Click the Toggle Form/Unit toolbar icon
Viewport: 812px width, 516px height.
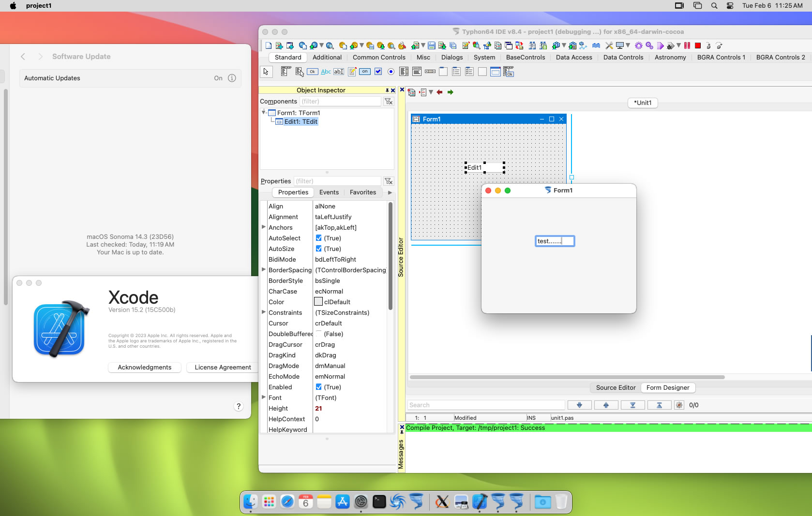[x=519, y=45]
